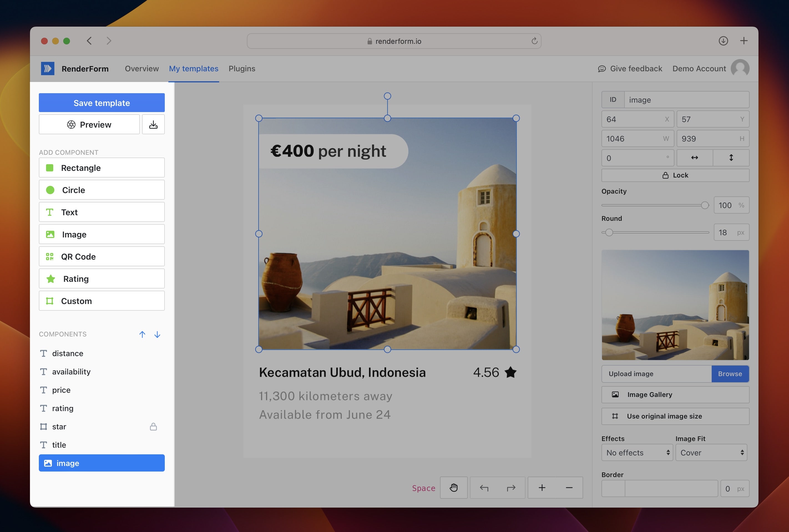Select the distance component

102,353
